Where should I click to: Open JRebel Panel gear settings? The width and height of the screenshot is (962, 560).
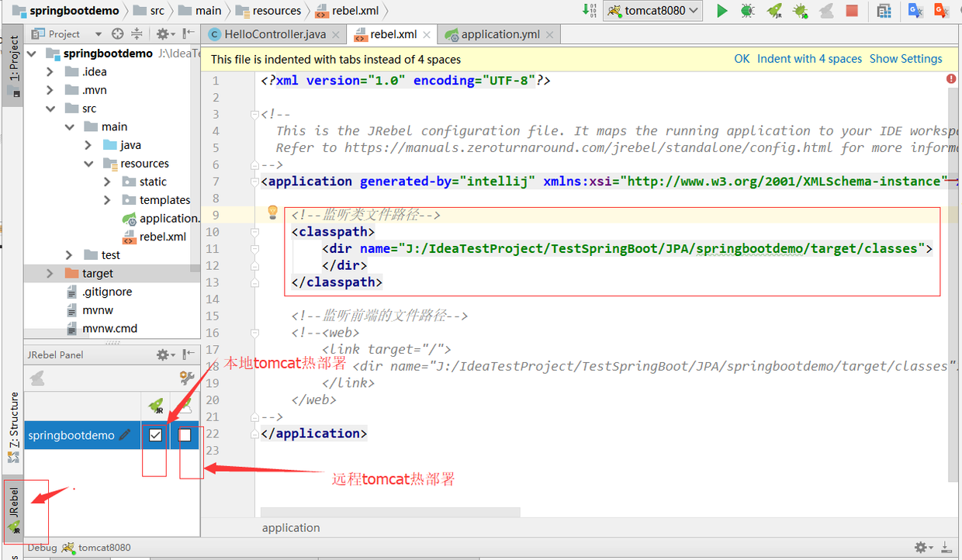pyautogui.click(x=164, y=354)
